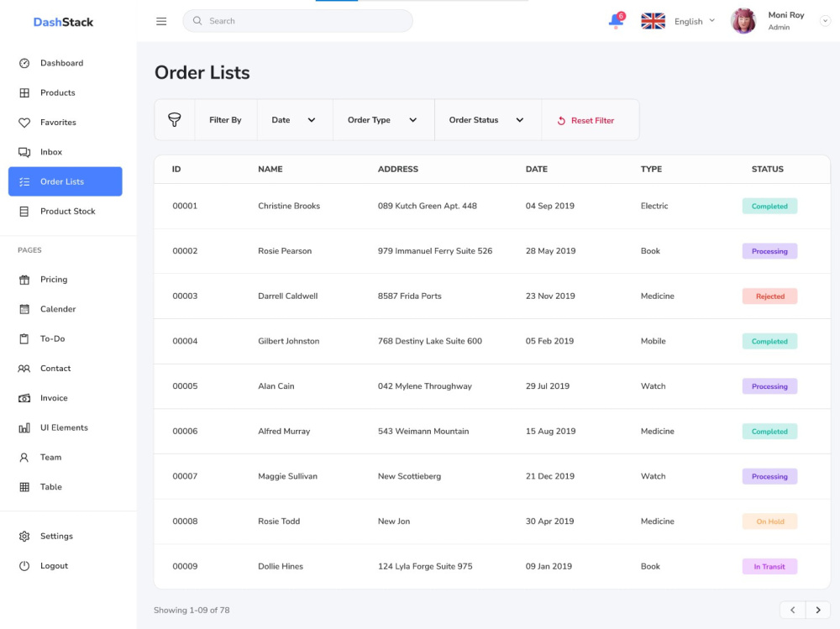
Task: Open the Order Status filter dropdown
Action: pyautogui.click(x=487, y=120)
